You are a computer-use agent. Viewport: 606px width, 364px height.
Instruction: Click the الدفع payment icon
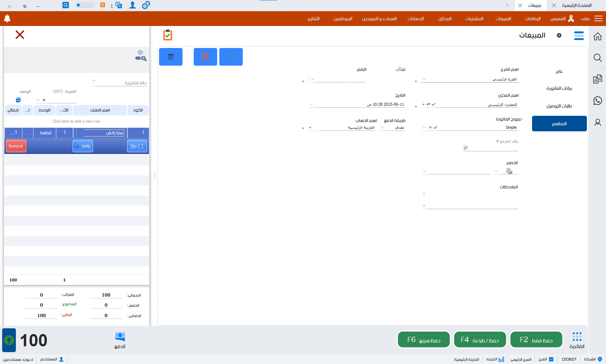coord(120,340)
